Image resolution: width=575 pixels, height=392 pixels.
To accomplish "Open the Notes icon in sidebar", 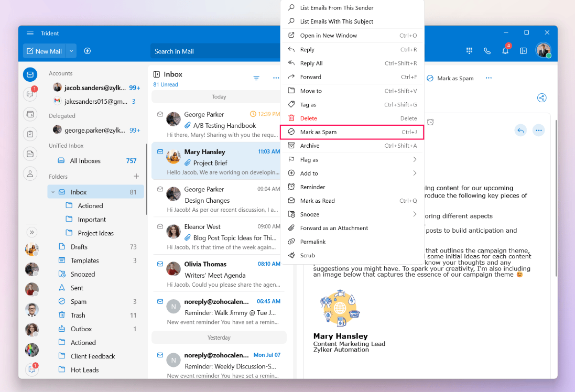I will pos(30,154).
